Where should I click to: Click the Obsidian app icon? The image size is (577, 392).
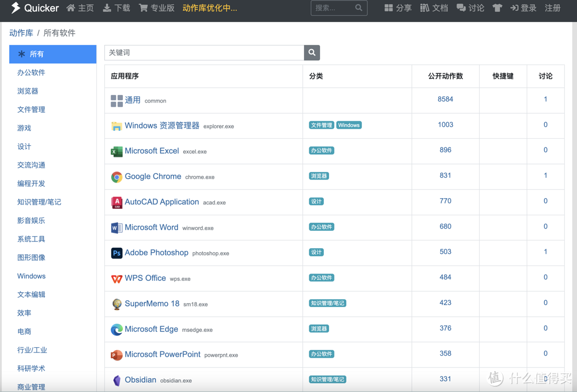pos(116,380)
